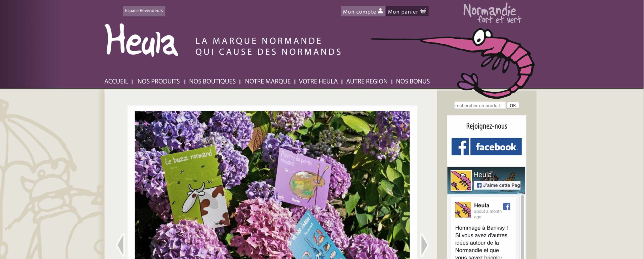The width and height of the screenshot is (644, 259).
Task: Go to ACCUEIL page
Action: pos(116,81)
